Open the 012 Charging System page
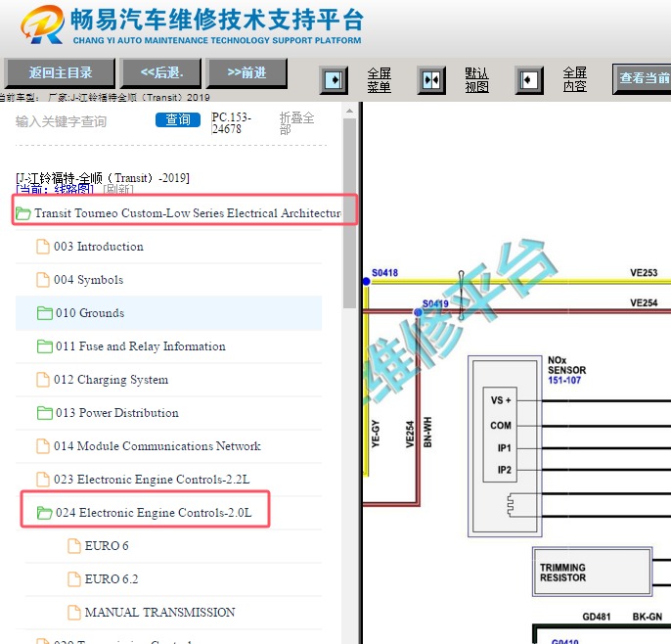This screenshot has height=644, width=671. point(111,380)
